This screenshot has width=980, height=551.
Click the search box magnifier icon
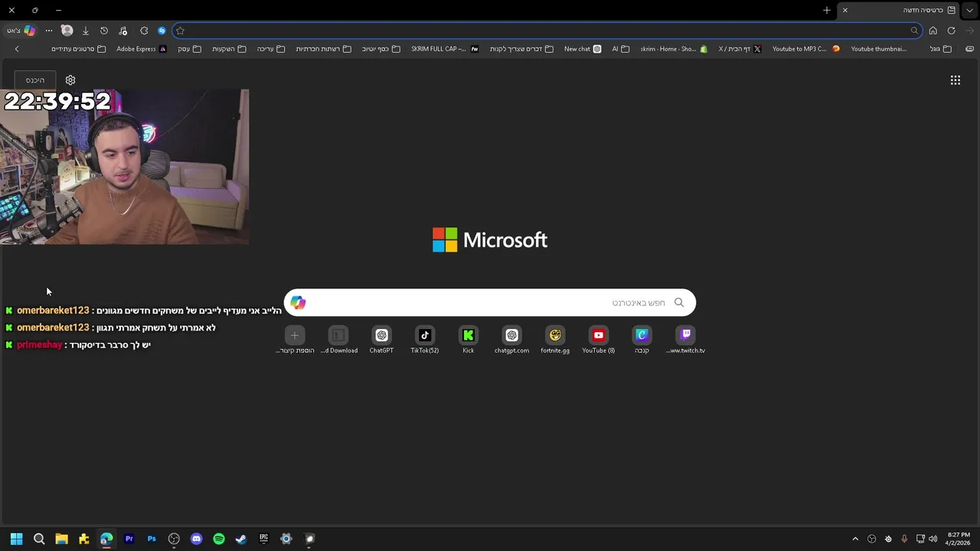(678, 302)
